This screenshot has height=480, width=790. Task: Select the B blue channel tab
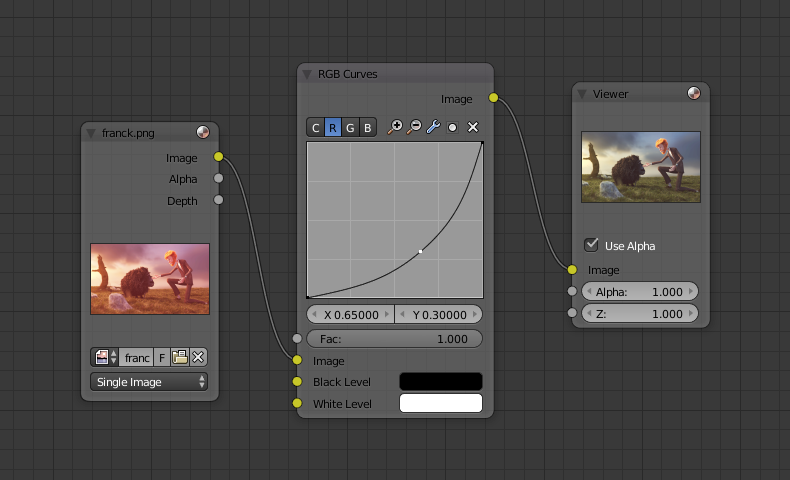click(367, 127)
